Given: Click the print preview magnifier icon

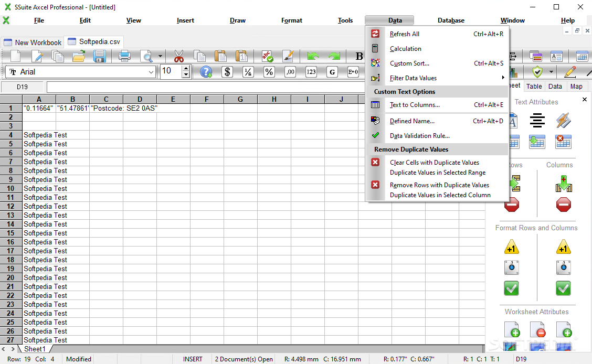Looking at the screenshot, I should [x=146, y=56].
